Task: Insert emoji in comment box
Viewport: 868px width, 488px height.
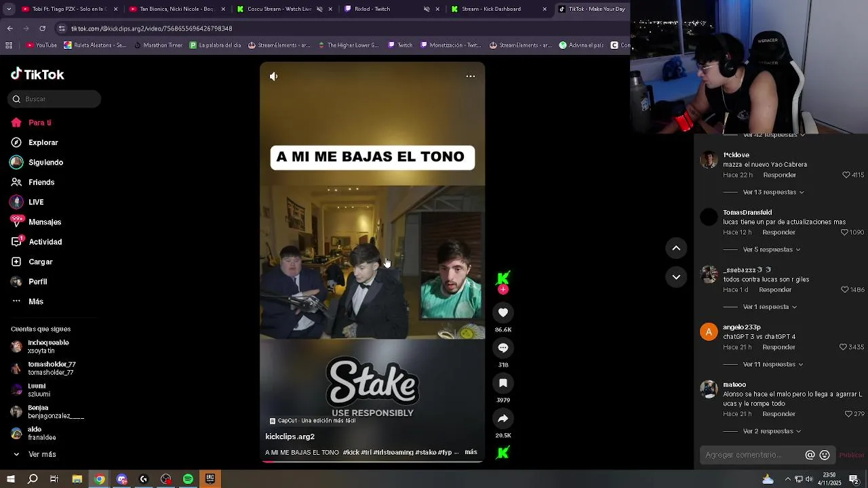Action: coord(825,455)
